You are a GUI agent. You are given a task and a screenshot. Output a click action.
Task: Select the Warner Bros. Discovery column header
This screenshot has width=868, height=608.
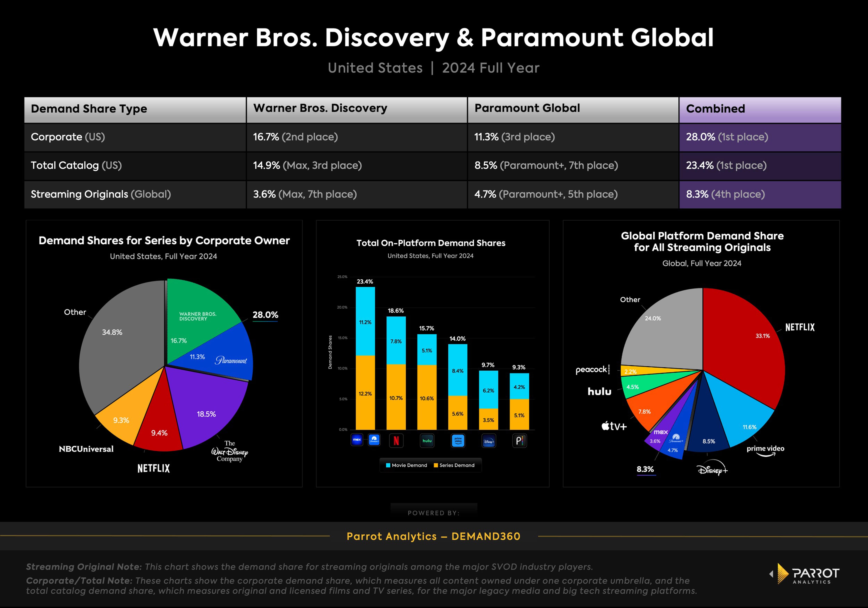[357, 110]
